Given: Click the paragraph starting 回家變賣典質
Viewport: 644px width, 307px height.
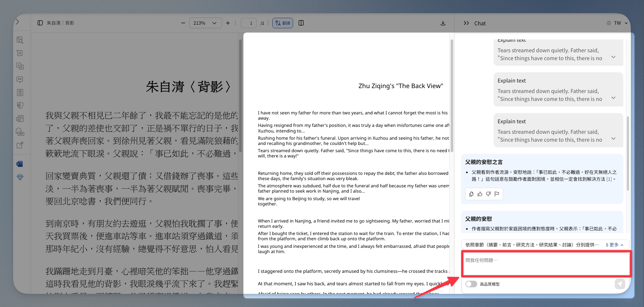Looking at the screenshot, I should tap(142, 189).
